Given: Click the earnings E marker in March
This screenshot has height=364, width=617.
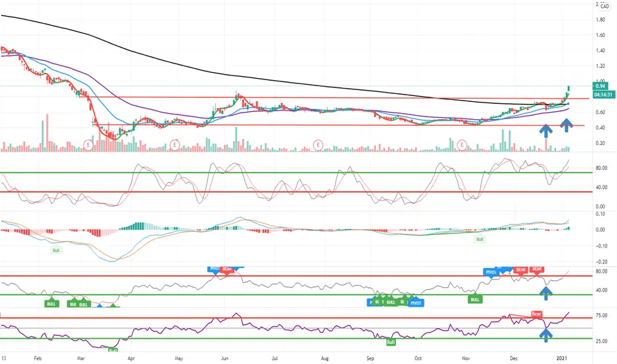Looking at the screenshot, I should 89,145.
